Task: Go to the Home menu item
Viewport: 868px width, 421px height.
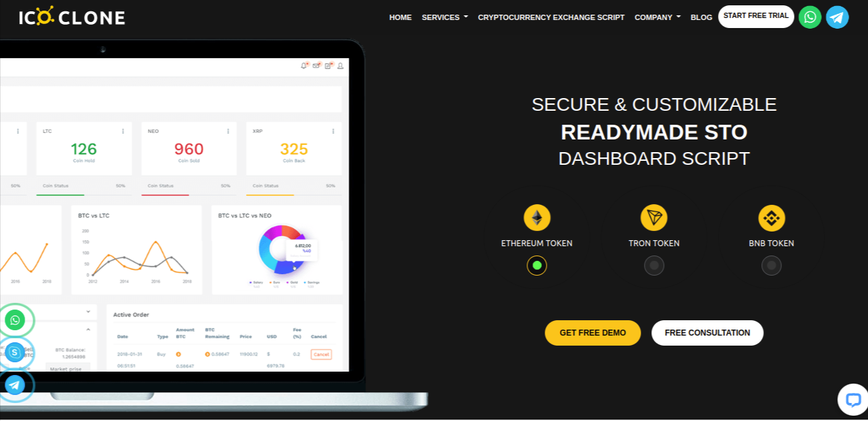Action: [400, 17]
